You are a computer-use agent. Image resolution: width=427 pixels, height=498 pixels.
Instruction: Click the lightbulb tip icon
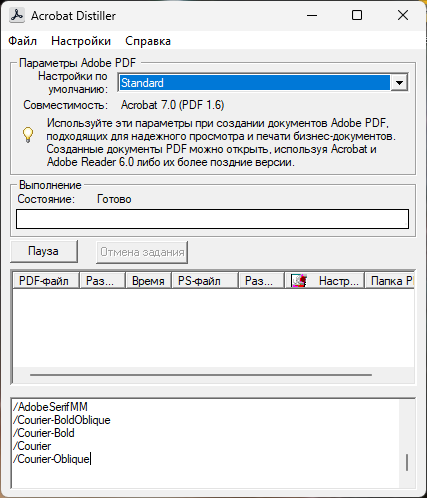pyautogui.click(x=28, y=135)
